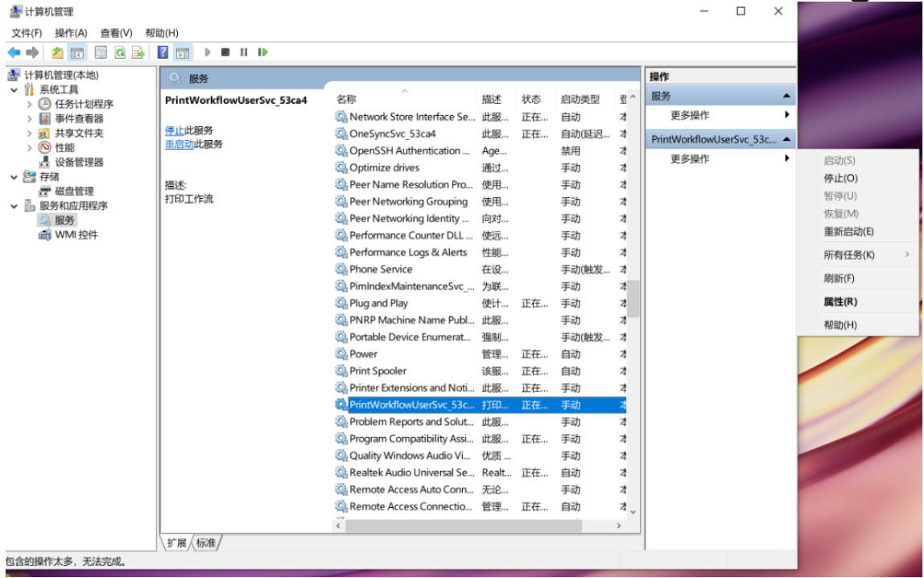The height and width of the screenshot is (578, 924).
Task: Click the Help question mark toolbar icon
Action: [163, 52]
